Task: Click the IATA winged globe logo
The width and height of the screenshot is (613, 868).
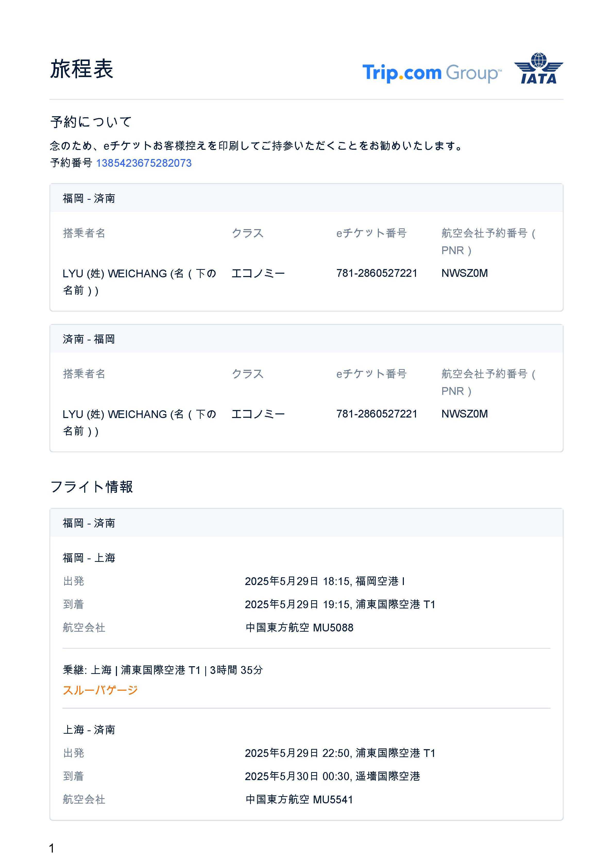Action: coord(538,69)
